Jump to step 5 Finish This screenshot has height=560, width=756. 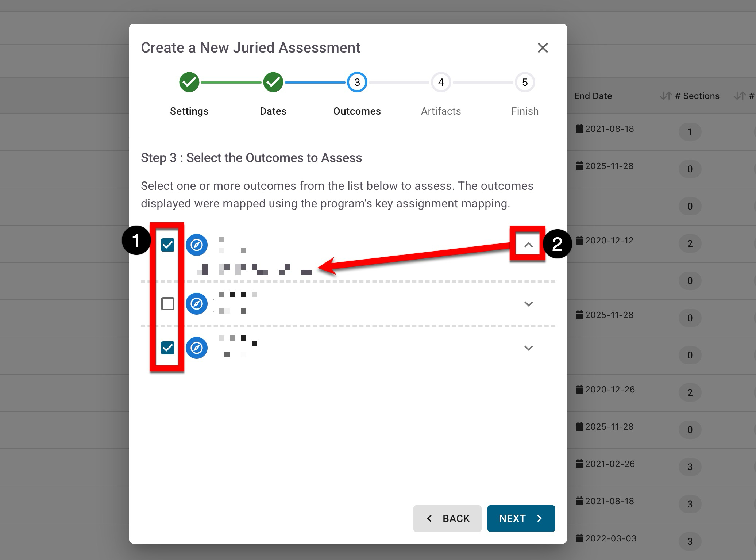[x=524, y=82]
